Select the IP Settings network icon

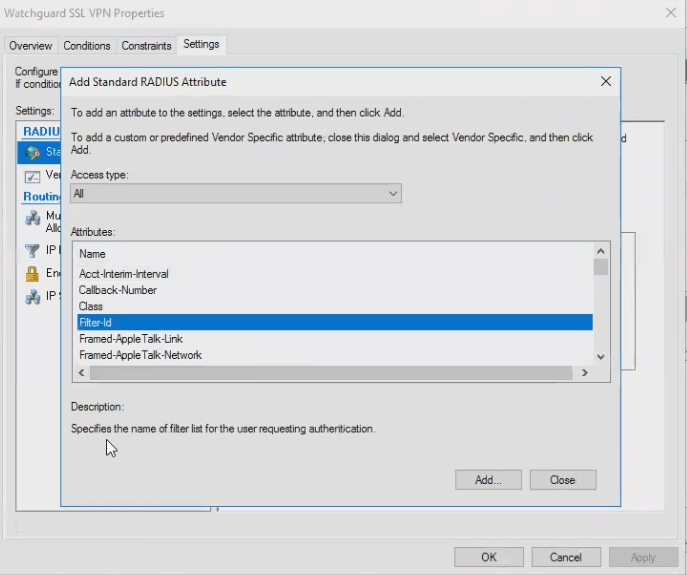(x=33, y=296)
